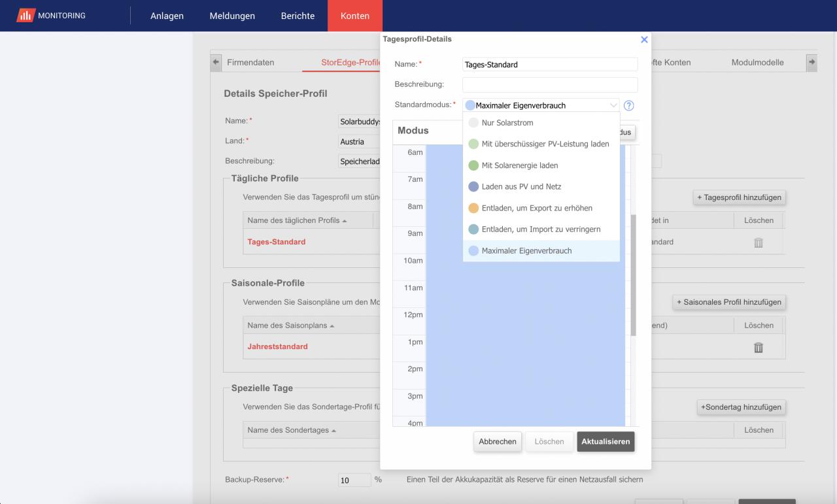Edit the Backup-Reserve percentage field

coord(354,480)
